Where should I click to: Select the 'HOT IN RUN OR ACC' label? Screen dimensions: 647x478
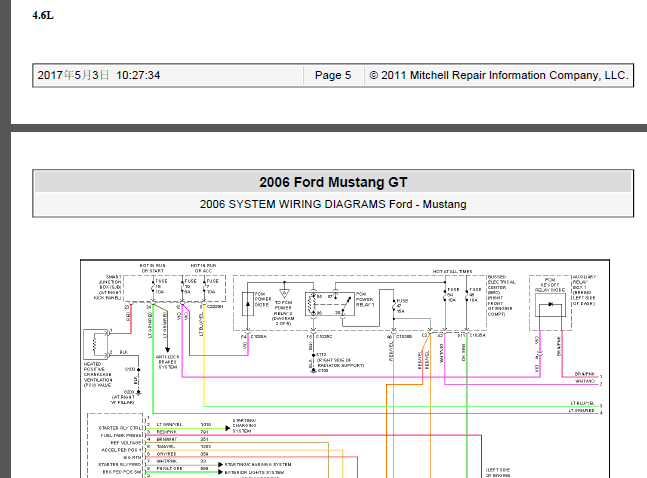[203, 268]
